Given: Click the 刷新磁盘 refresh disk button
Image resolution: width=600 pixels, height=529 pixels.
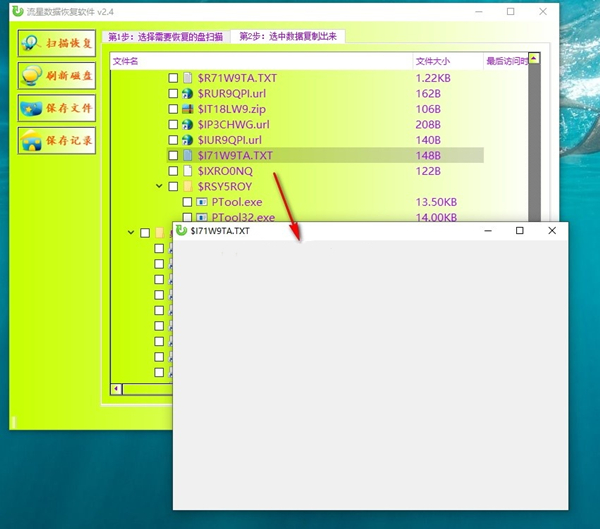Looking at the screenshot, I should [56, 75].
